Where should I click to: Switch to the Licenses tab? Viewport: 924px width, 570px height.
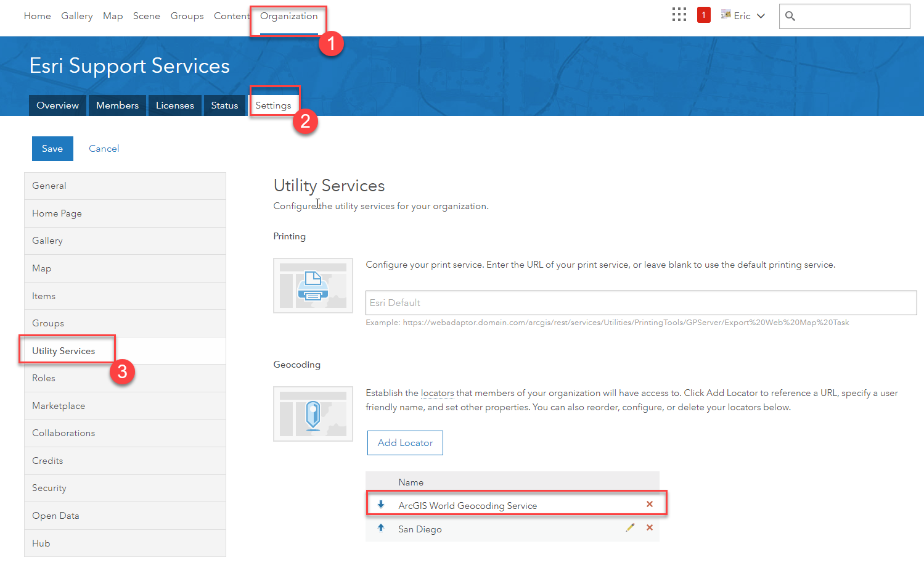(175, 105)
